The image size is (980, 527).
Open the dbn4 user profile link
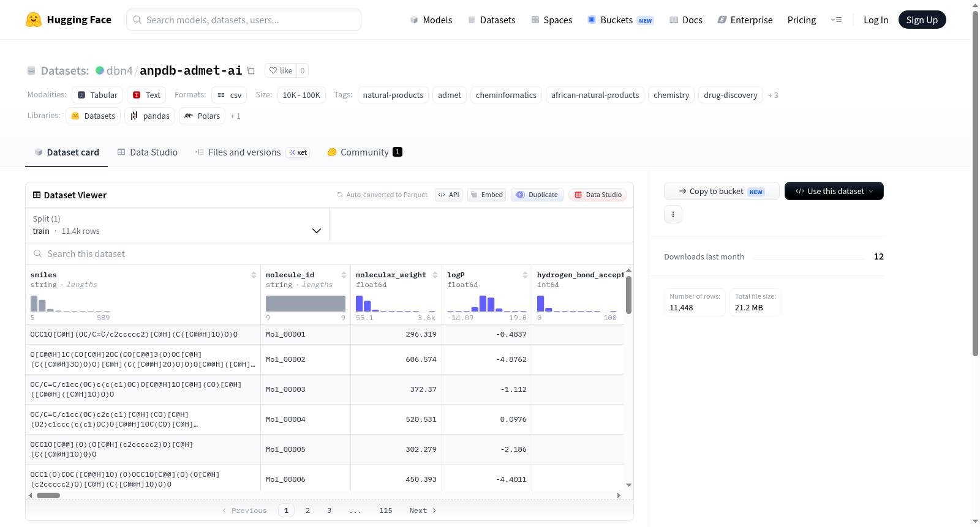click(119, 70)
